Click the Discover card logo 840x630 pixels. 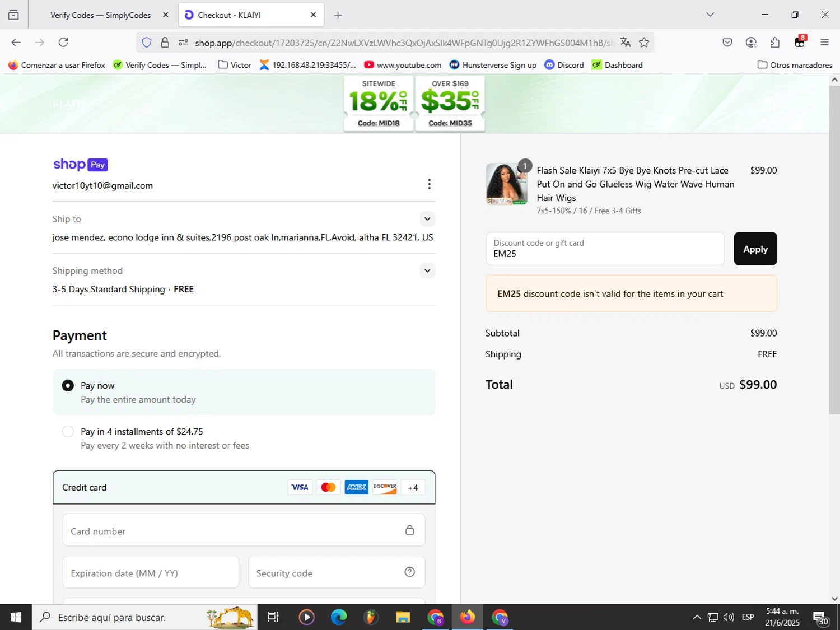click(385, 487)
